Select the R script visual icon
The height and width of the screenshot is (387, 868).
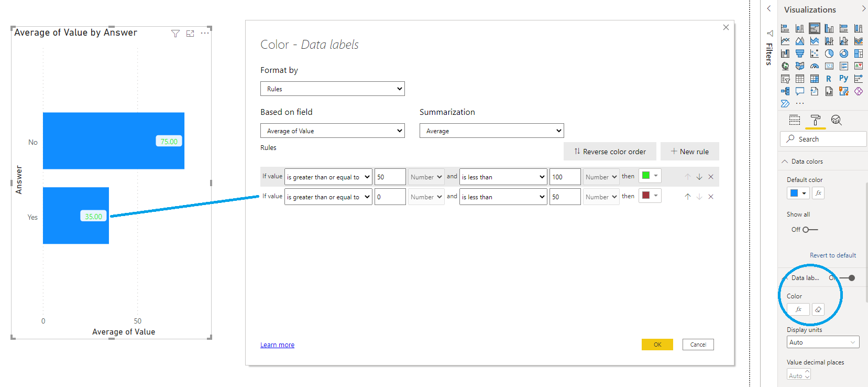click(829, 79)
